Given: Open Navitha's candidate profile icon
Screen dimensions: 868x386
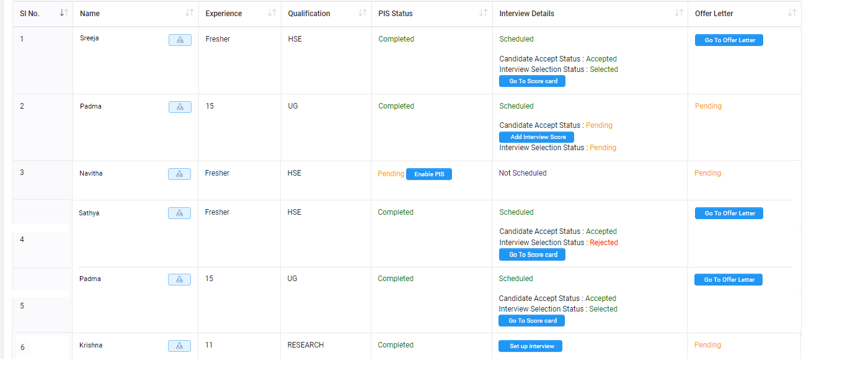Looking at the screenshot, I should coord(179,174).
